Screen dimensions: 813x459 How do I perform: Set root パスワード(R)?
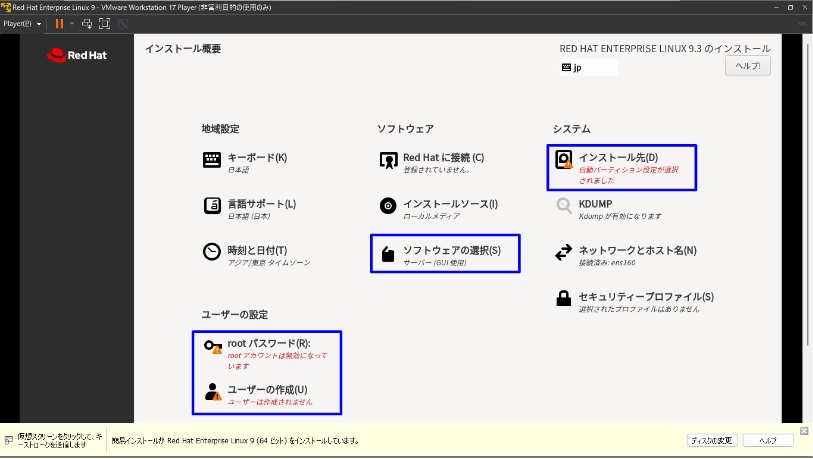tap(269, 343)
